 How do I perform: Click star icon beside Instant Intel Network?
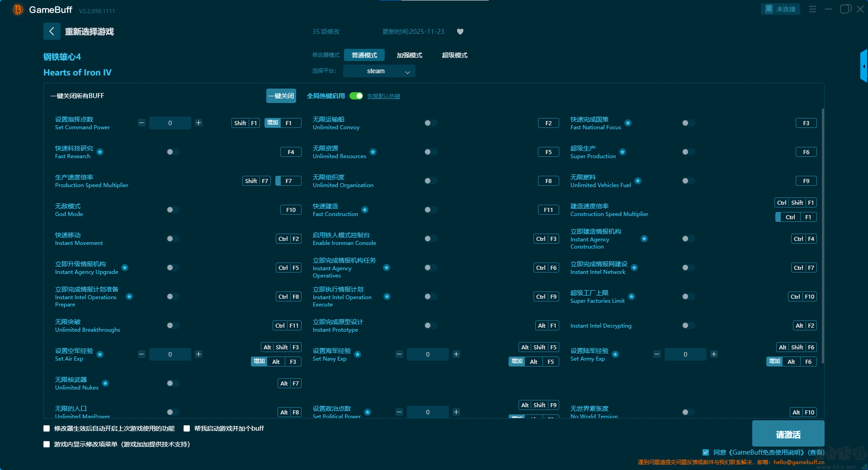coord(634,268)
